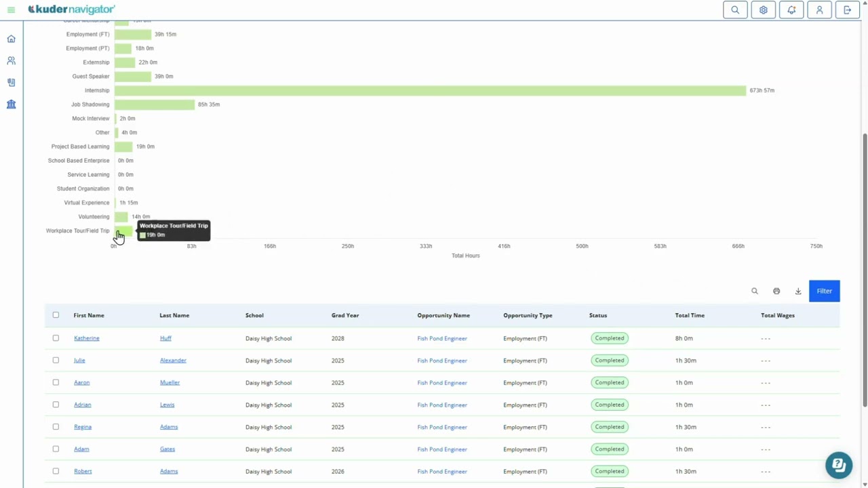Open the Katherine first name link

coord(87,338)
